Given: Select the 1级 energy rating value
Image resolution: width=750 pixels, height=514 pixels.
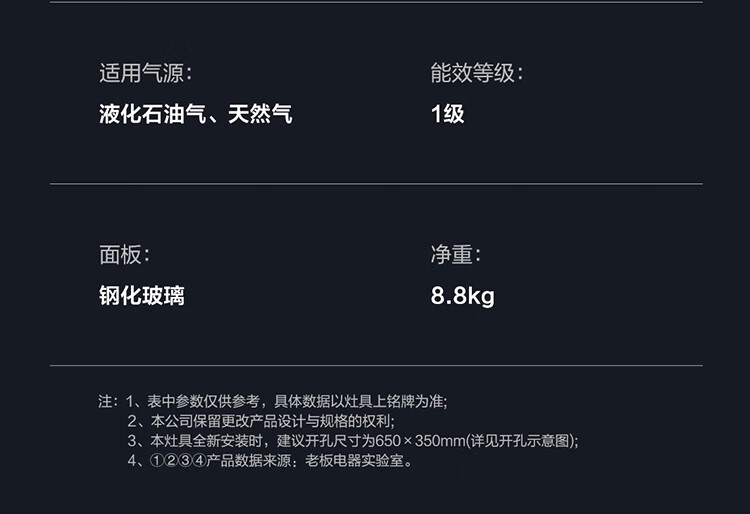Looking at the screenshot, I should pyautogui.click(x=447, y=114).
